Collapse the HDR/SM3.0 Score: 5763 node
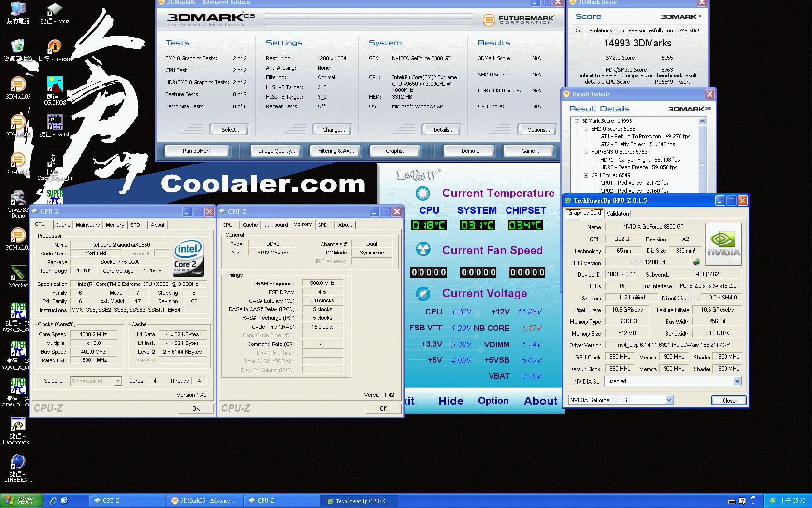The image size is (812, 508). pos(586,152)
